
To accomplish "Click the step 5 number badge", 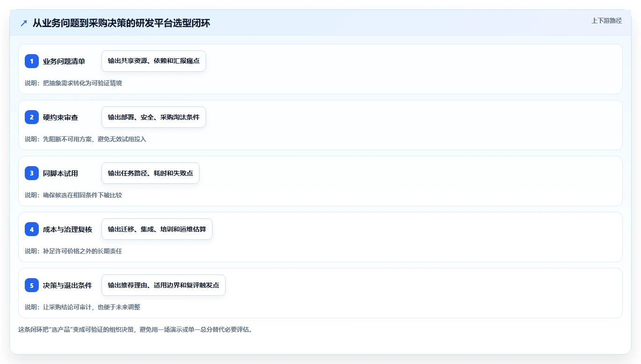I will coord(32,285).
